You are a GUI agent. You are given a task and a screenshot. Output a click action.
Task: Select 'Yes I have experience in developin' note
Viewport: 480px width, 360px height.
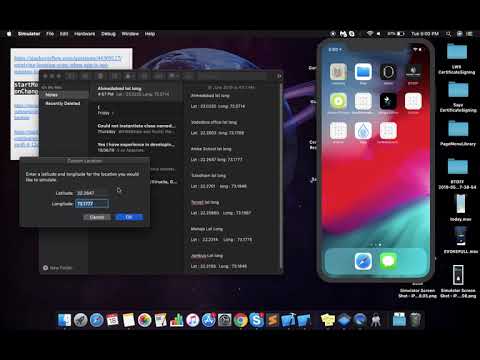click(136, 147)
